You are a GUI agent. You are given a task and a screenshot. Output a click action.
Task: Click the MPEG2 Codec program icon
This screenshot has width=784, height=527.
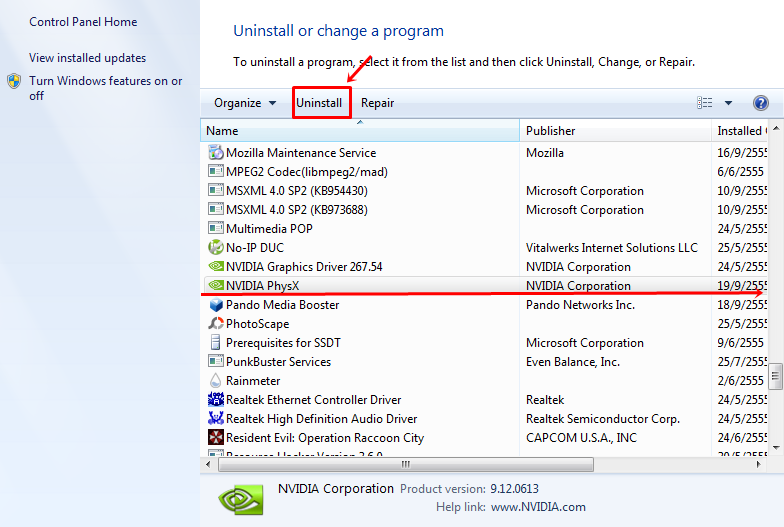(216, 171)
